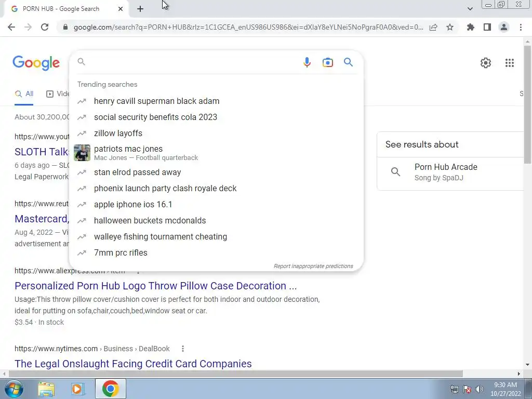Open Windows Media Player taskbar icon
Screen dimensions: 532x399
[77, 389]
